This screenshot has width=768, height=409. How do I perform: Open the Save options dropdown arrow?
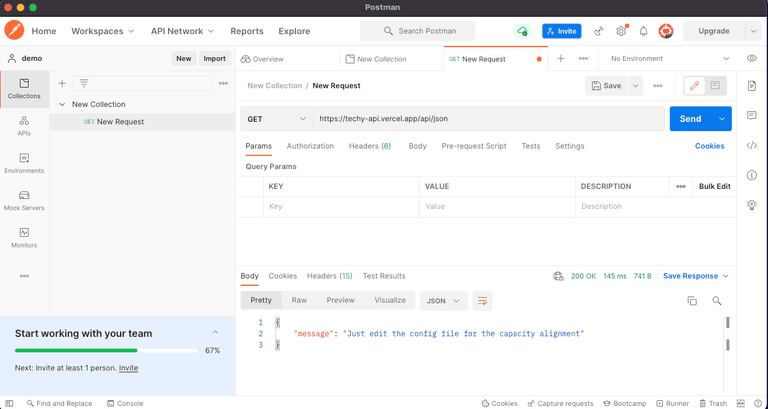(x=635, y=86)
